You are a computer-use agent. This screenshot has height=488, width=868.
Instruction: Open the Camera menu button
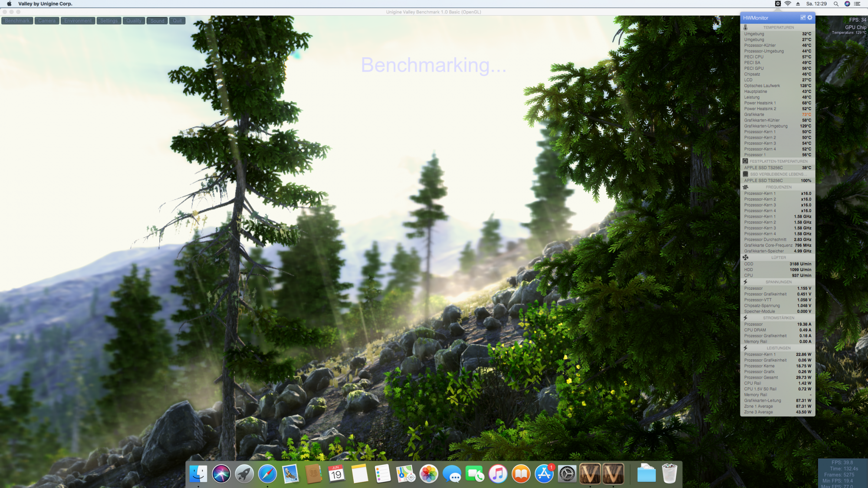[47, 21]
